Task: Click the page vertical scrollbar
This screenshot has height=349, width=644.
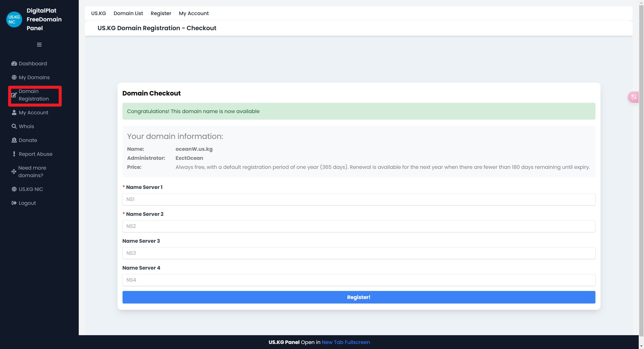Action: point(641,171)
